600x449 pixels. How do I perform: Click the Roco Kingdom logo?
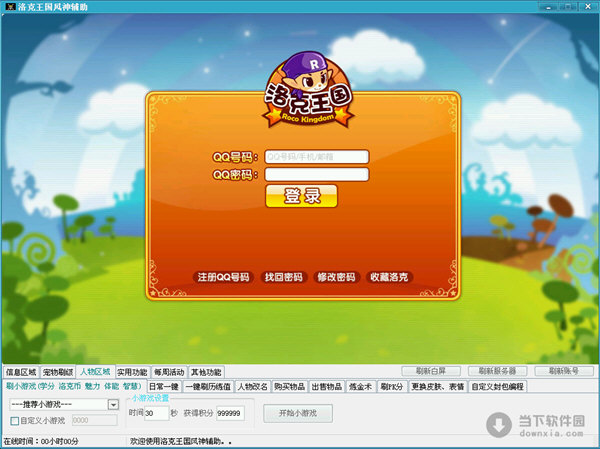[308, 91]
